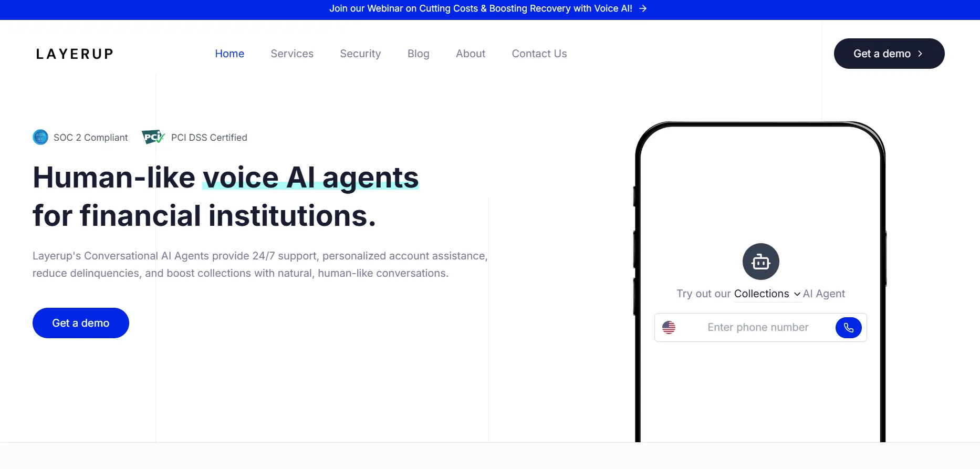Click the 'SOC 2 Compliant' text
Screen dimensions: 980x469
(91, 138)
